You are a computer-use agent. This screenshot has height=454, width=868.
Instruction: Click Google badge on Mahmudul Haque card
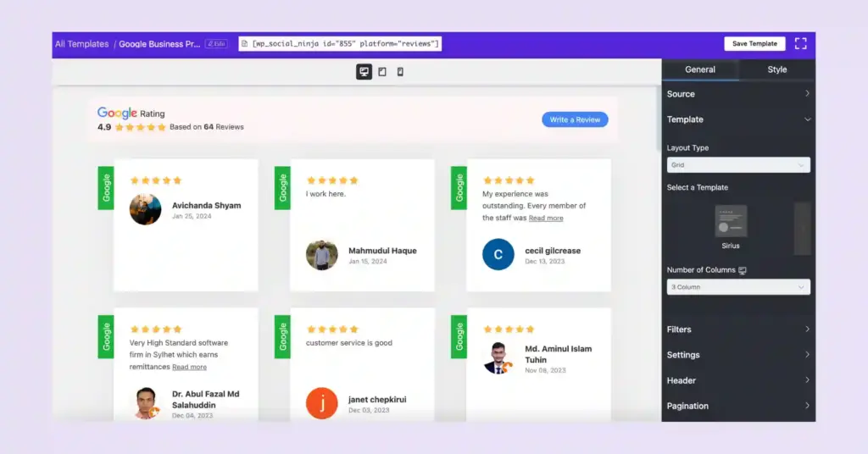pos(282,188)
